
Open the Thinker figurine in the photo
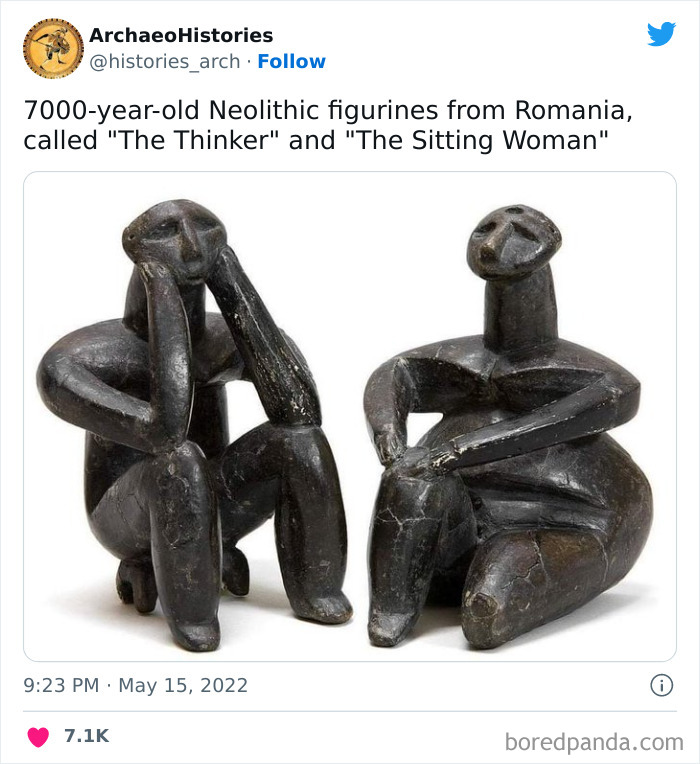(194, 424)
